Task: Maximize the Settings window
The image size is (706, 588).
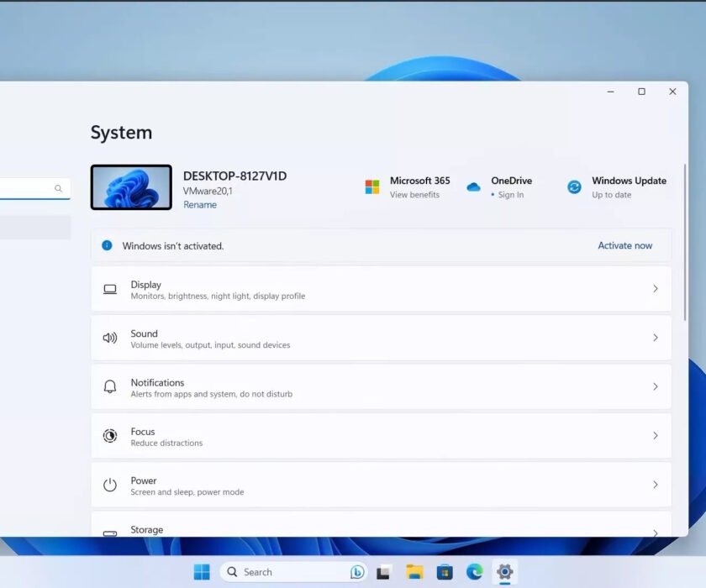Action: pyautogui.click(x=641, y=92)
